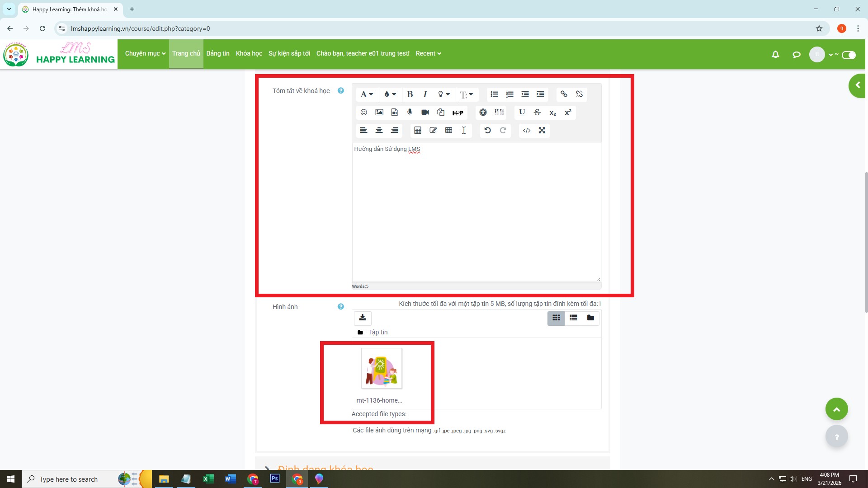The image size is (868, 488).
Task: Click the Tập tin folder link
Action: 377,332
